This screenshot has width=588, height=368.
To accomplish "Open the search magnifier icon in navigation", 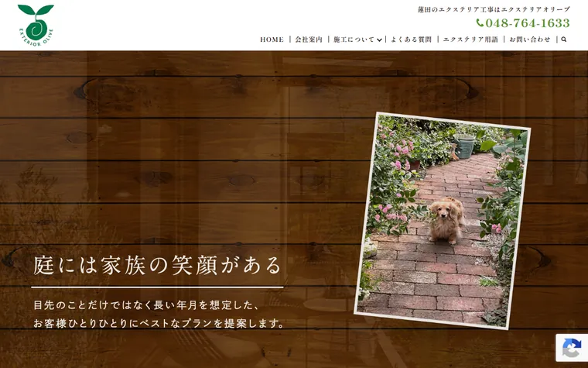I will [x=563, y=40].
